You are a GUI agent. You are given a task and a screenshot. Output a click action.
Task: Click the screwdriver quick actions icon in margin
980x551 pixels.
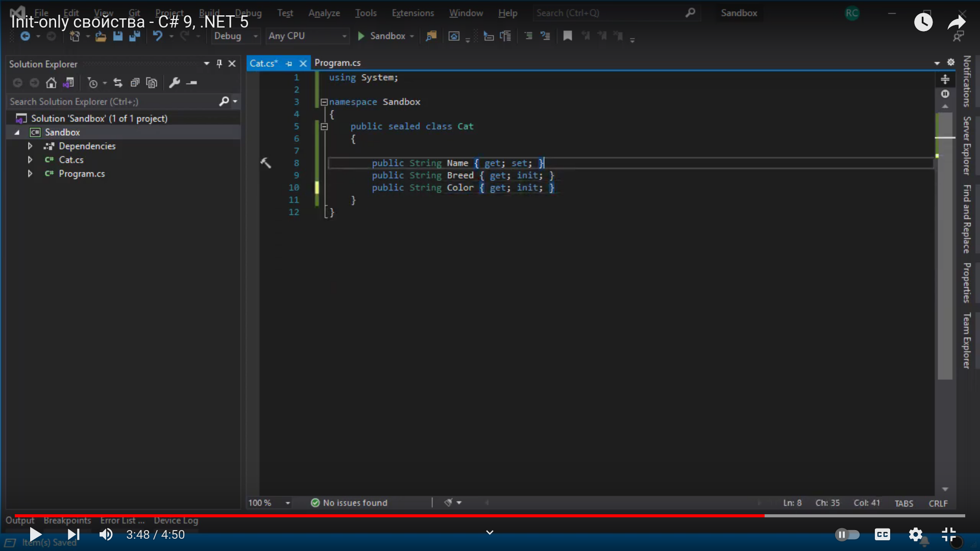266,163
